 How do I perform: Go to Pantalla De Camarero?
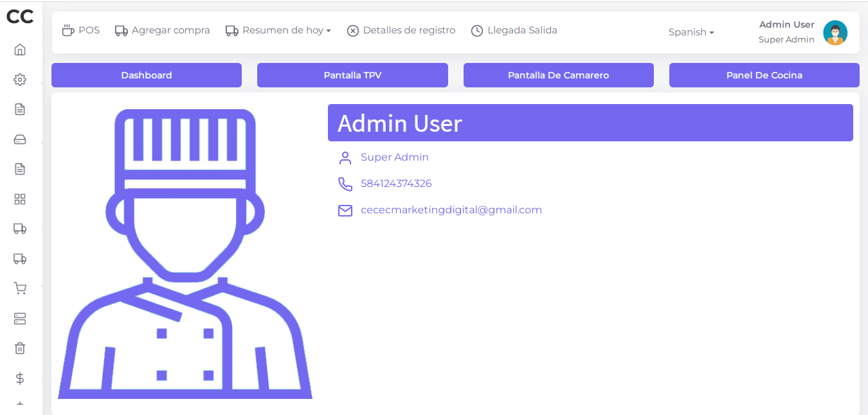point(558,75)
